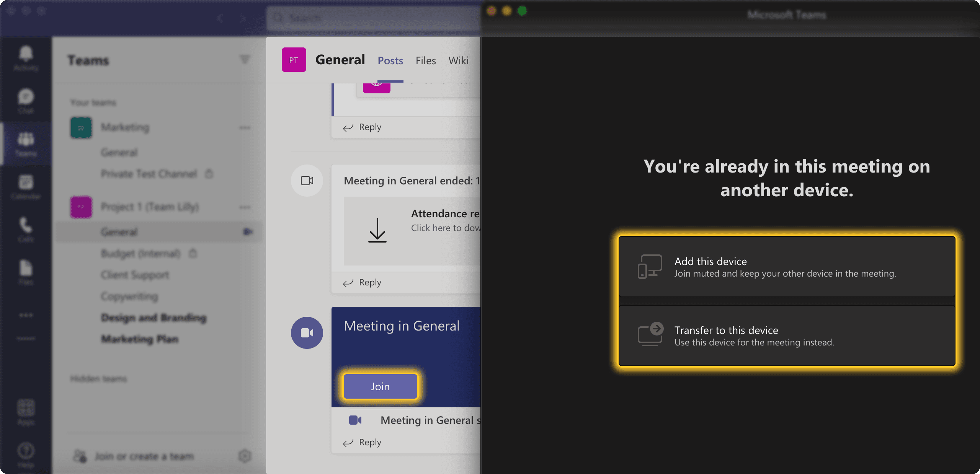The height and width of the screenshot is (474, 980).
Task: Switch to the Files tab
Action: 426,60
